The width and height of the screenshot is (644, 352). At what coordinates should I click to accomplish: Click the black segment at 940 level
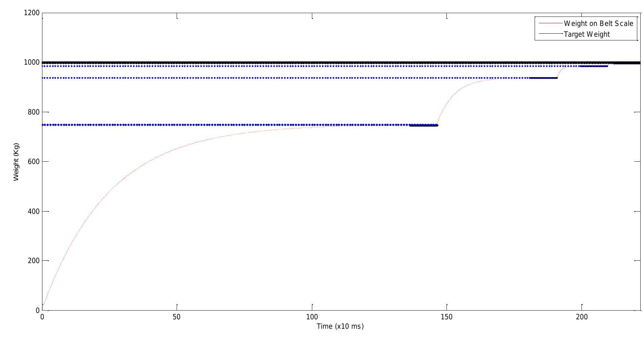click(x=543, y=78)
